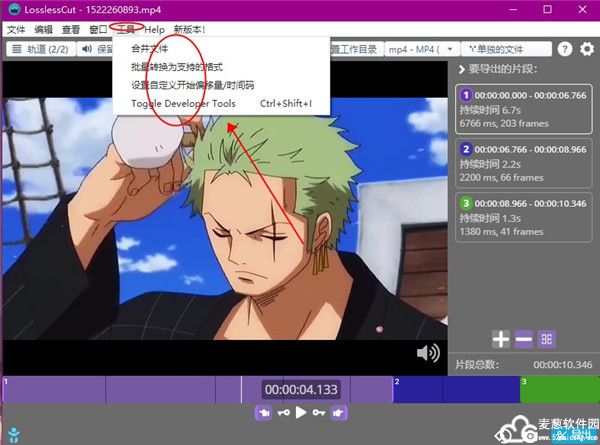Click the 00:00:04.133 current time field
Screen dimensions: 600x445
(x=301, y=390)
